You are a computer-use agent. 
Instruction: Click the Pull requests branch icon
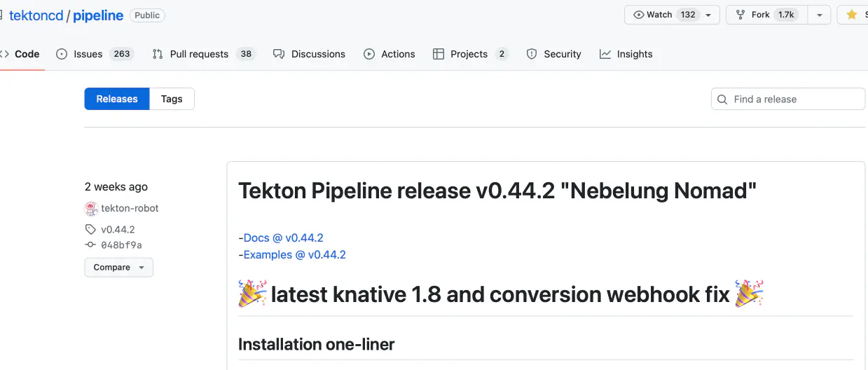point(158,54)
